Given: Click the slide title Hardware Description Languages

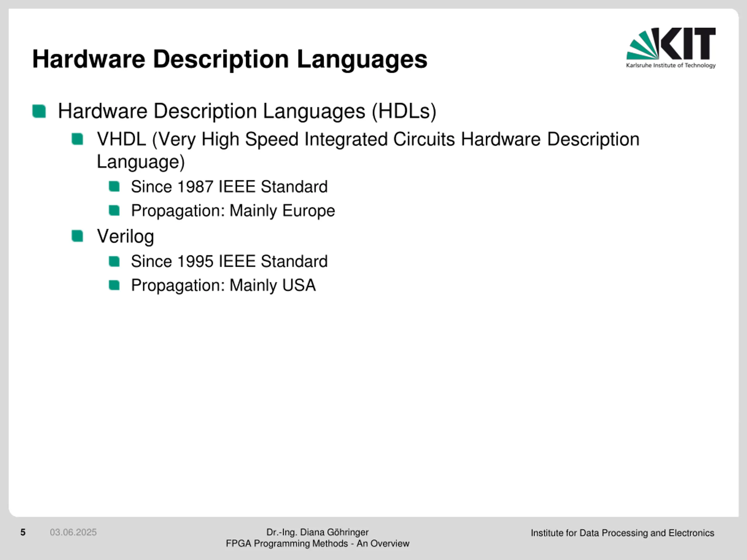Looking at the screenshot, I should click(230, 59).
